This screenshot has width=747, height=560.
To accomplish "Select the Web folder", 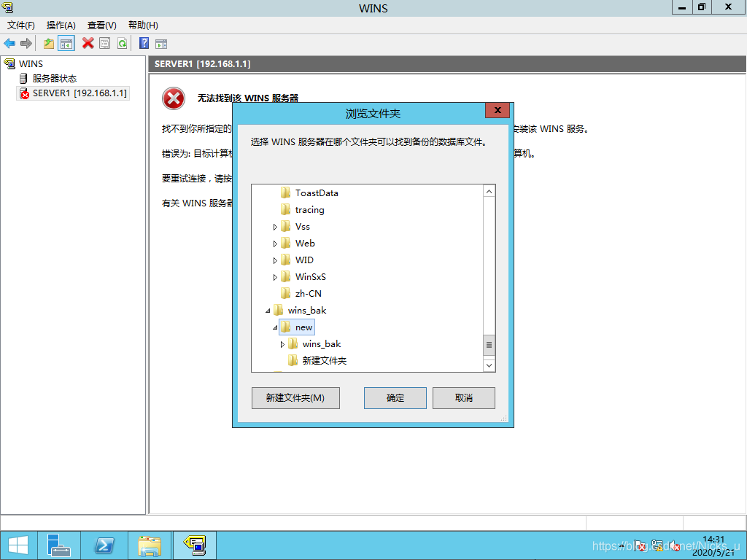I will click(305, 244).
